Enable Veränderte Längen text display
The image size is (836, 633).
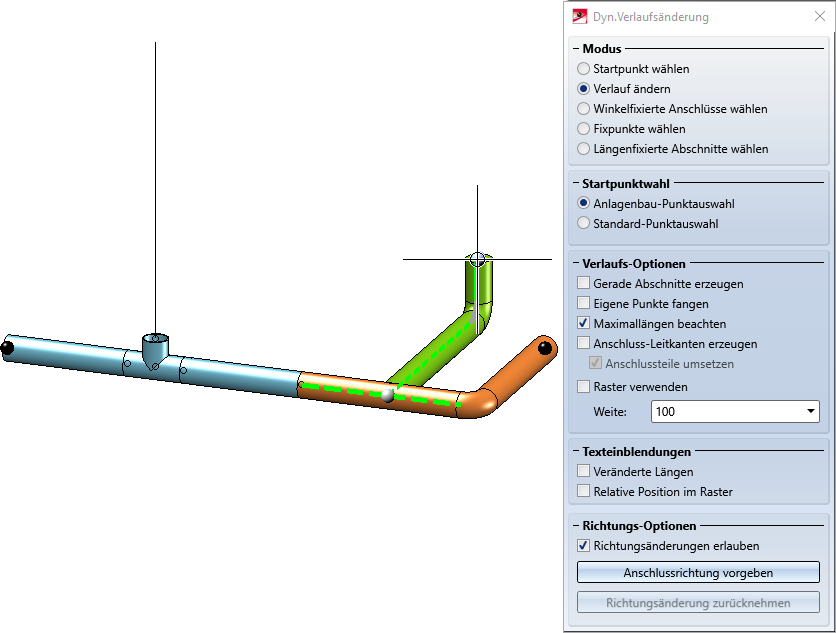(583, 471)
